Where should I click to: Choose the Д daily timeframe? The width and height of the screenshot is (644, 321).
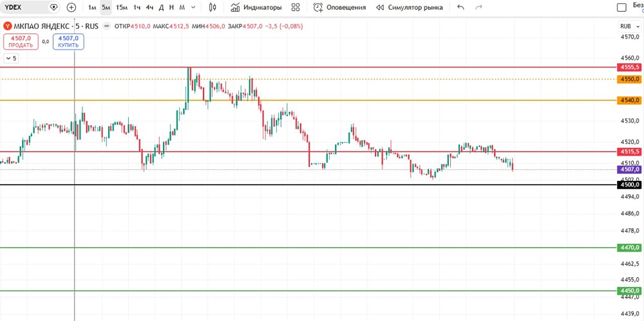[162, 7]
